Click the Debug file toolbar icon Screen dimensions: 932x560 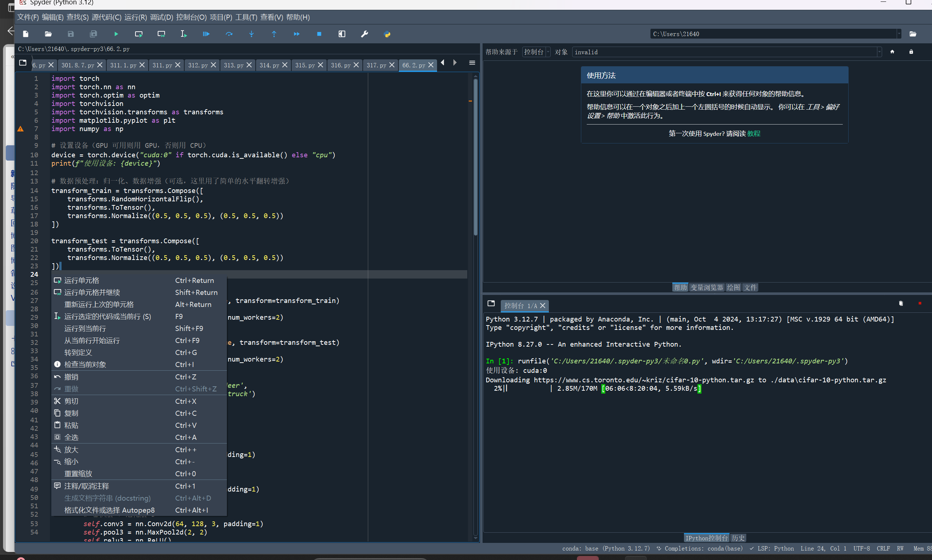(x=206, y=34)
